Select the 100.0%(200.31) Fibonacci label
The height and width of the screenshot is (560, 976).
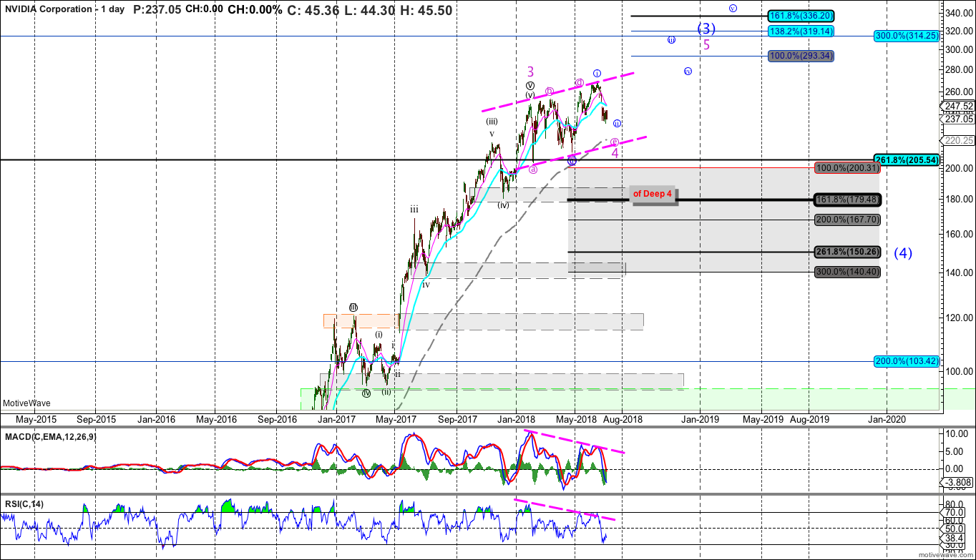(847, 168)
